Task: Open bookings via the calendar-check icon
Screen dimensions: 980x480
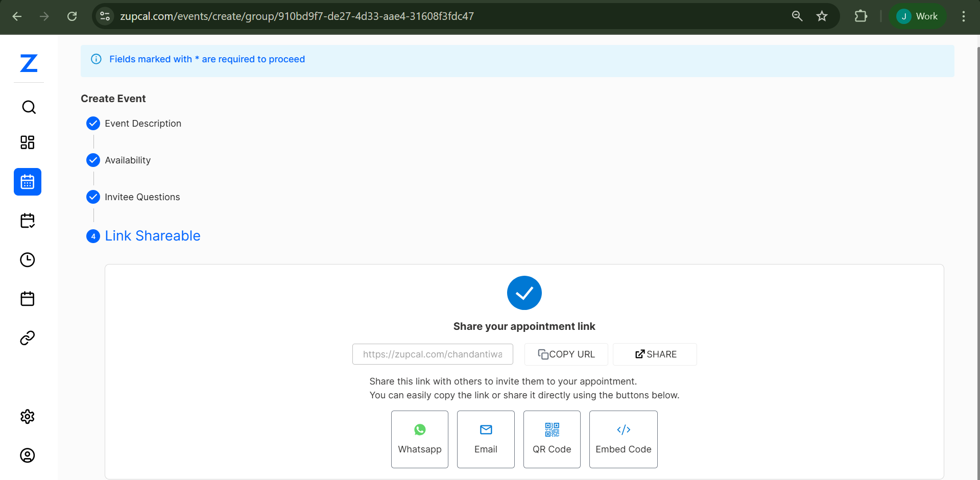Action: (x=28, y=221)
